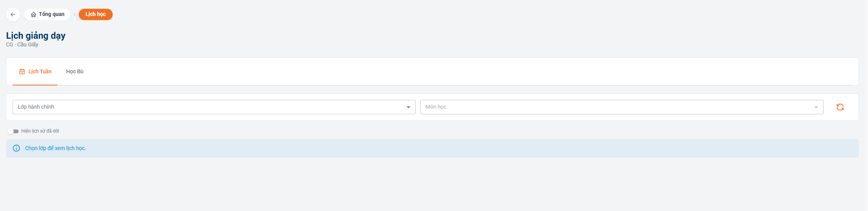
Task: Click the orange refresh icon
Action: tap(840, 107)
